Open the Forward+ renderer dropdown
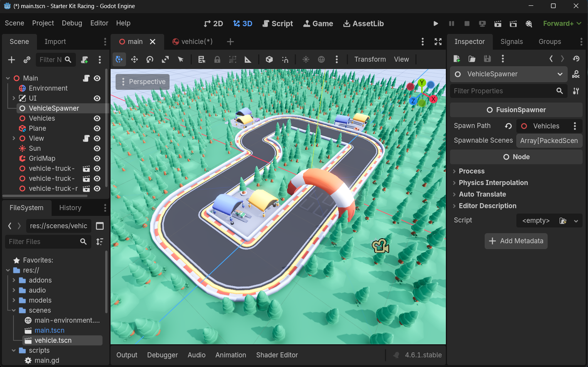 click(x=562, y=24)
